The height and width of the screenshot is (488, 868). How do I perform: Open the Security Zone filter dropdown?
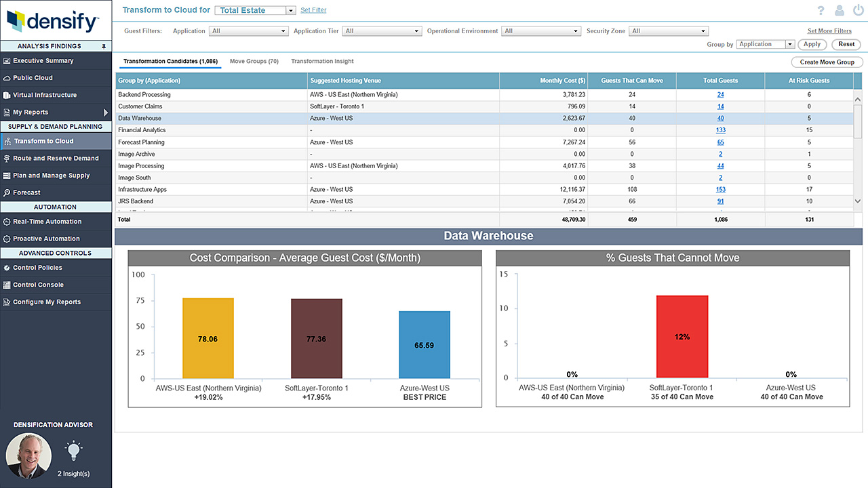[669, 31]
